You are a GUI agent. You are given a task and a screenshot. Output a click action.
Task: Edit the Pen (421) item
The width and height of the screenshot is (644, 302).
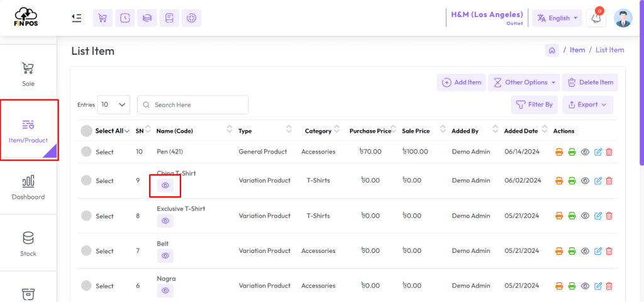[x=598, y=152]
